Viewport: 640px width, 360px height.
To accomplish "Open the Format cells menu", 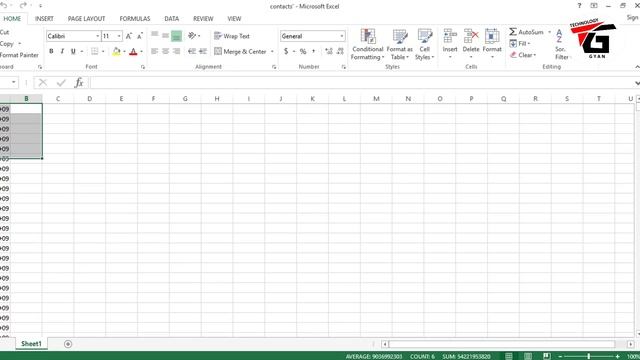I will tap(492, 44).
